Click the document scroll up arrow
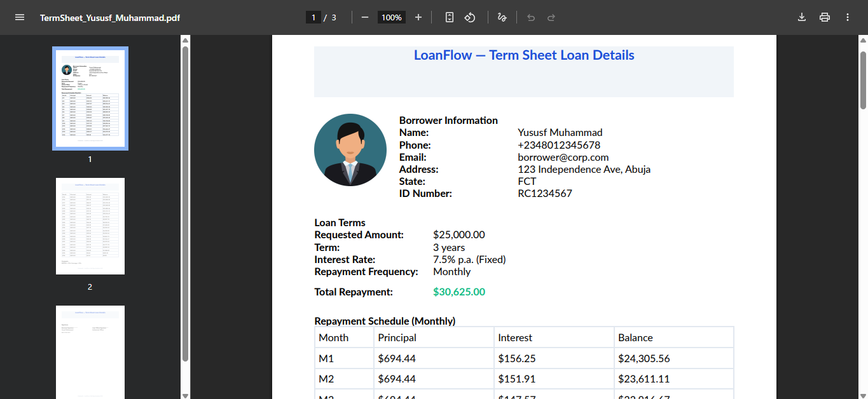The image size is (868, 399). coord(863,40)
